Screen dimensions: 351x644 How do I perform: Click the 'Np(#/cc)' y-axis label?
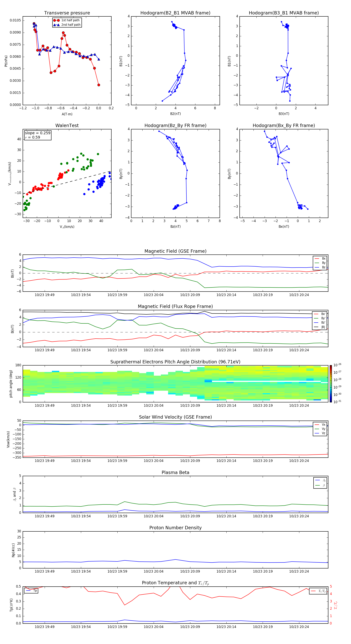(13, 550)
